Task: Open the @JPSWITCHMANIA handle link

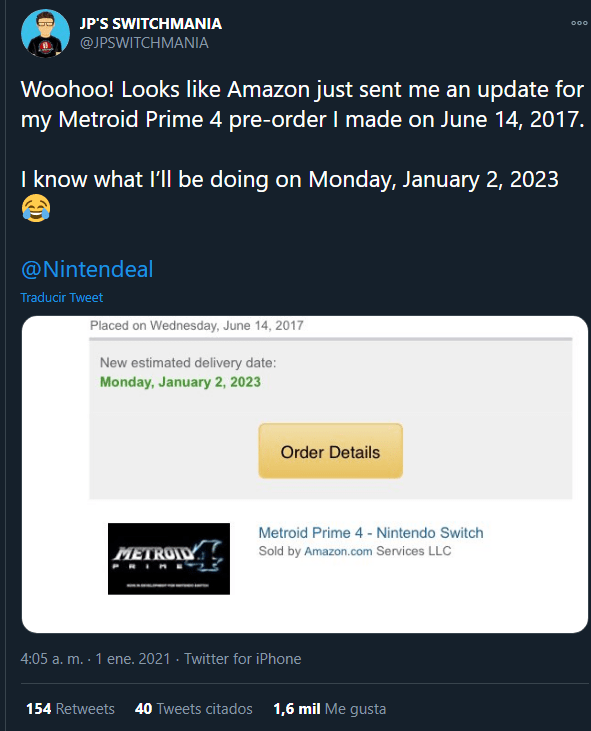Action: tap(144, 43)
